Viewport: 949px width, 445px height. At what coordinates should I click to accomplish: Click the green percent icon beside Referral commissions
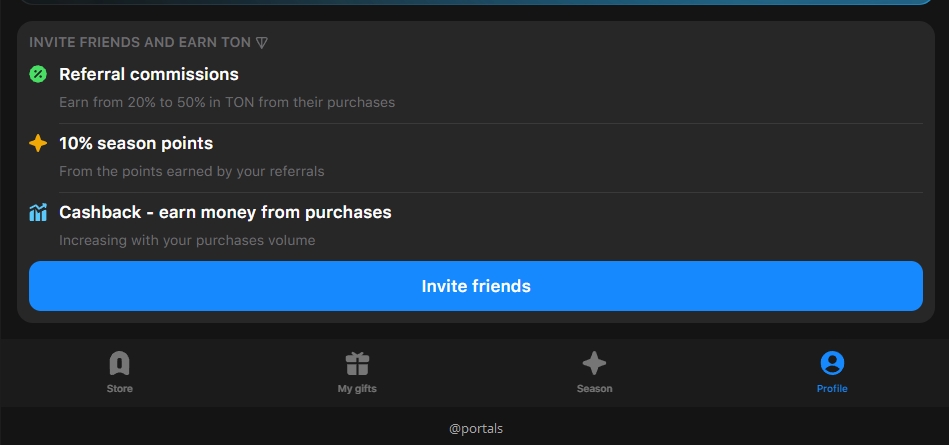click(38, 74)
